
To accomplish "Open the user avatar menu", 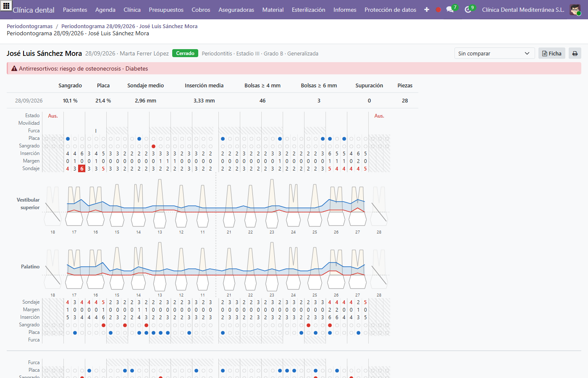I will point(575,10).
